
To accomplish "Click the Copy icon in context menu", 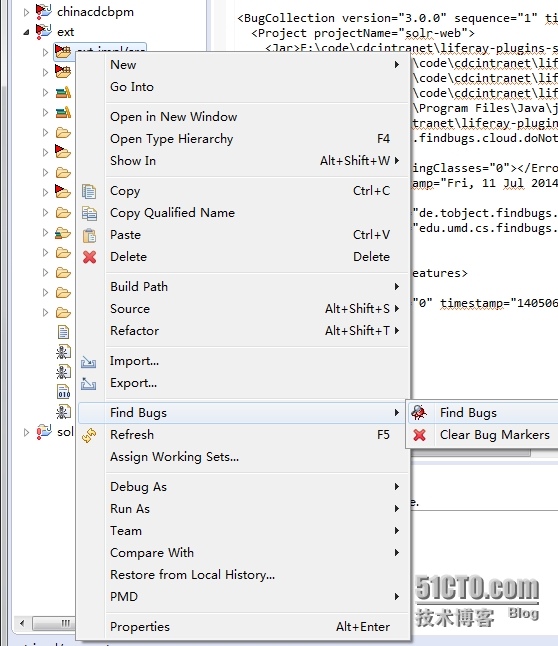I will 89,192.
